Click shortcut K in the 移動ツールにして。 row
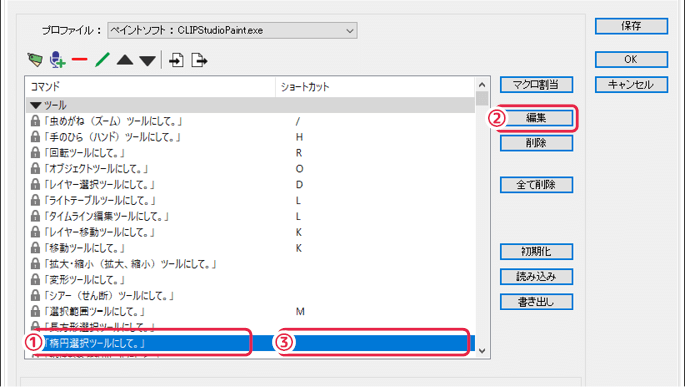 point(299,248)
